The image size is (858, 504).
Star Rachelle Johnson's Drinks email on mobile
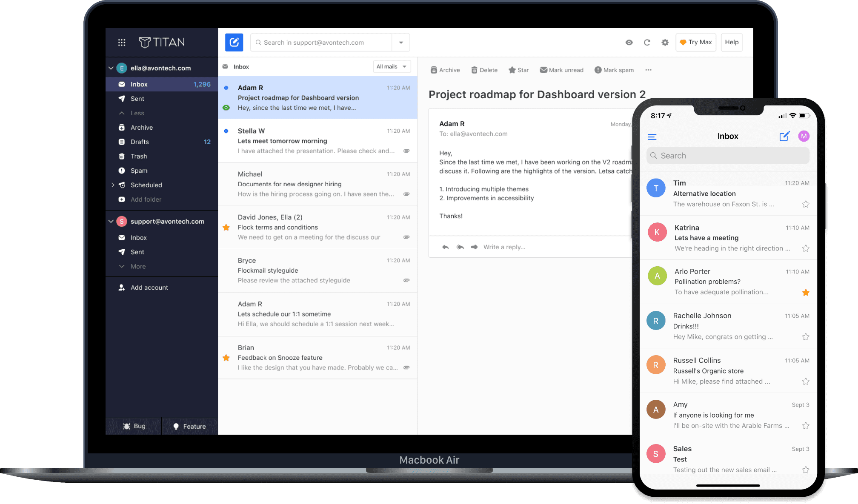click(806, 336)
